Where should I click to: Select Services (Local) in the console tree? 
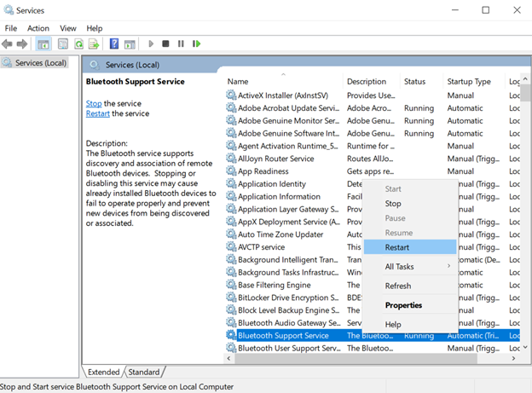(x=35, y=63)
